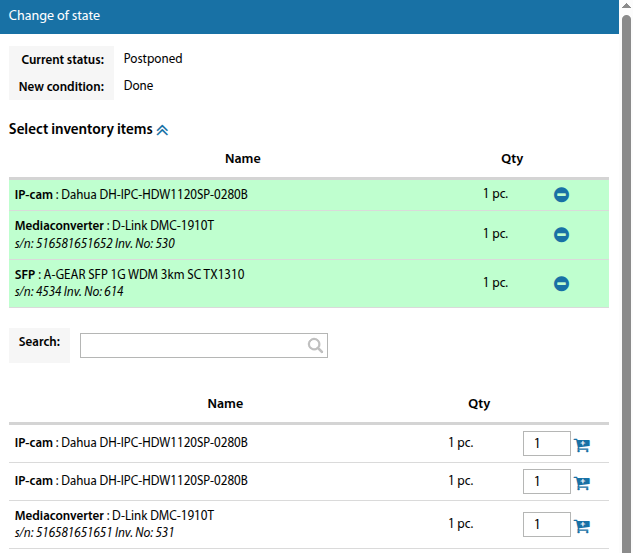
Task: Remove the selected IP-cam Dahua item
Action: (x=561, y=195)
